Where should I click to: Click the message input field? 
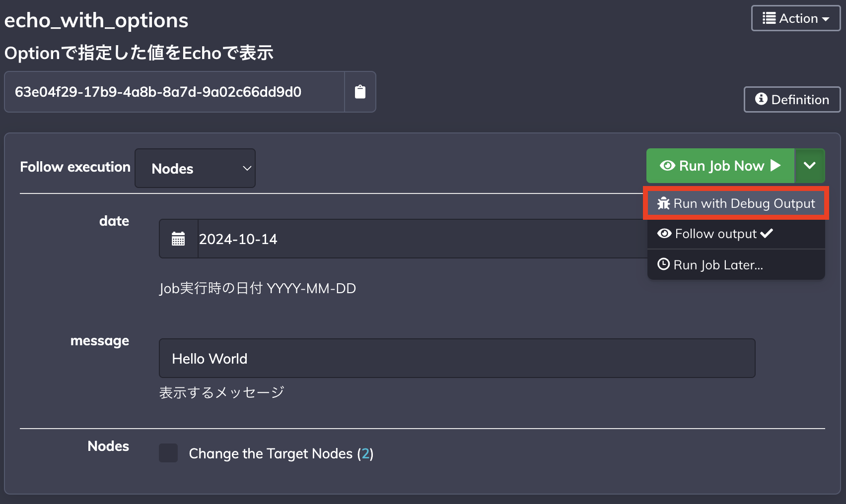pyautogui.click(x=457, y=358)
